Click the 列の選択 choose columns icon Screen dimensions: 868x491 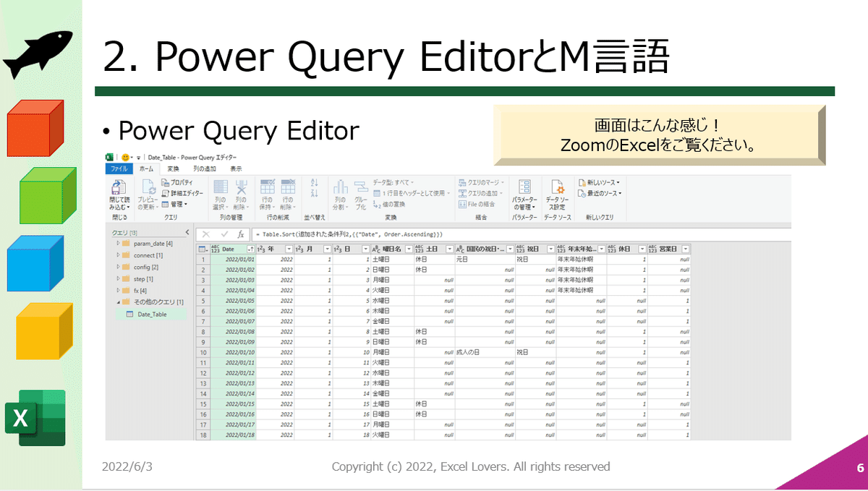(221, 187)
